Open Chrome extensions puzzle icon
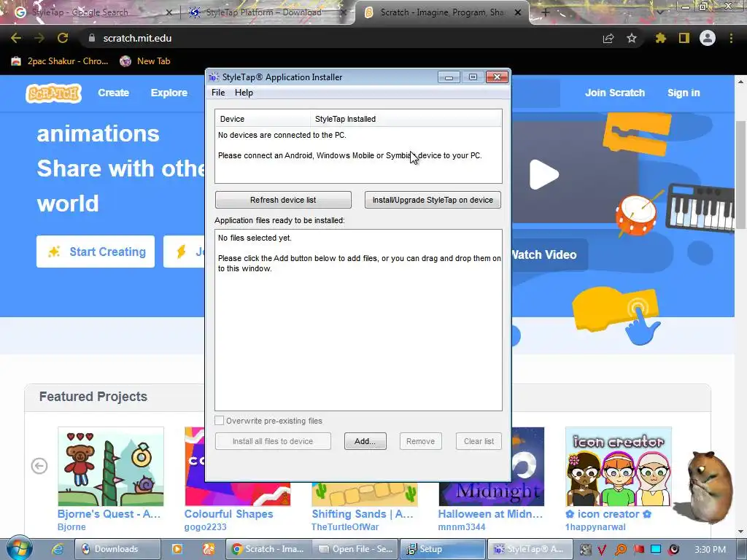Image resolution: width=747 pixels, height=560 pixels. [661, 38]
